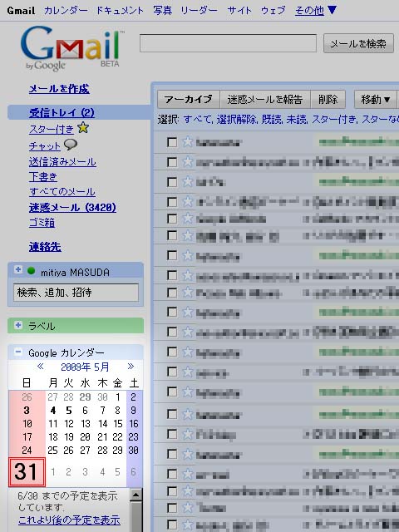Go to previous month in calendar

(41, 366)
